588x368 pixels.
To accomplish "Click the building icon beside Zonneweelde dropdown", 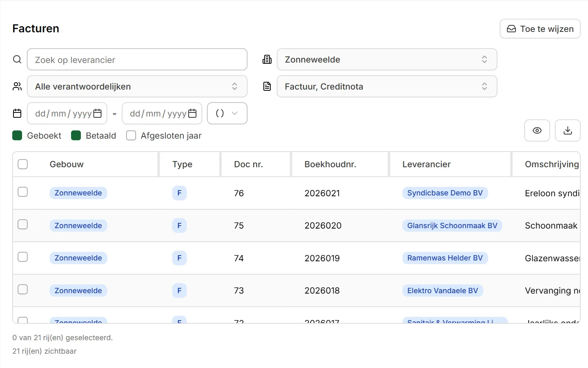I will tap(267, 60).
